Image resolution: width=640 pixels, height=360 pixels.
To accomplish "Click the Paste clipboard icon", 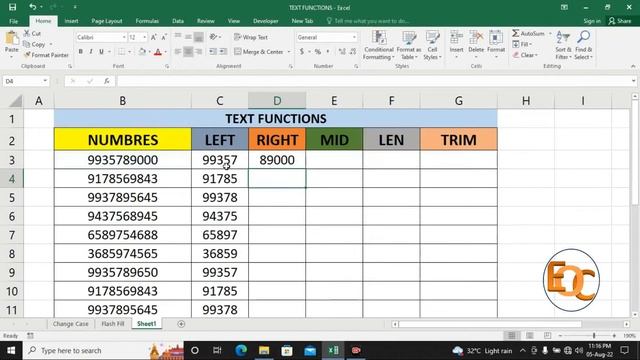I will [12, 38].
